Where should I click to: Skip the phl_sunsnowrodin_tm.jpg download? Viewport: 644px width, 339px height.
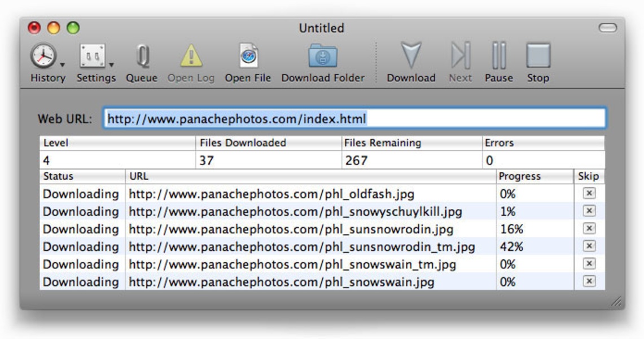pos(589,246)
